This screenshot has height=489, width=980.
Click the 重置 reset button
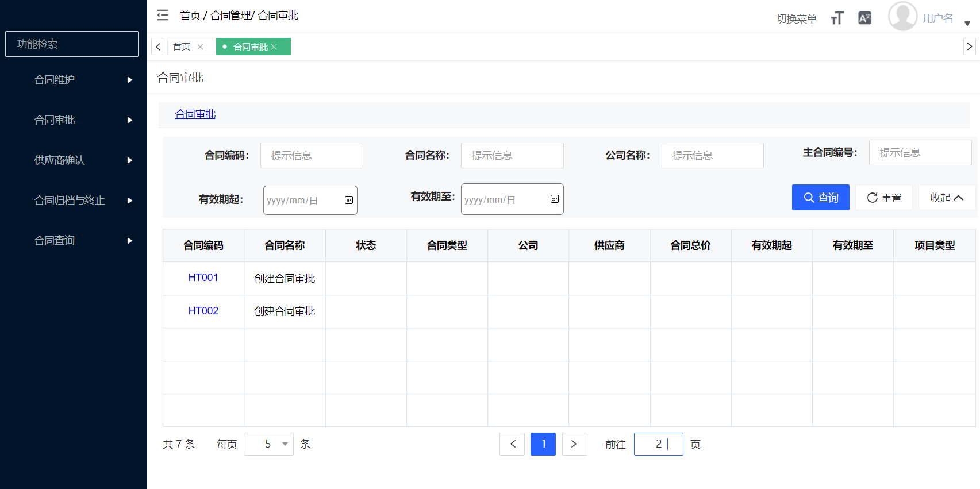[884, 197]
